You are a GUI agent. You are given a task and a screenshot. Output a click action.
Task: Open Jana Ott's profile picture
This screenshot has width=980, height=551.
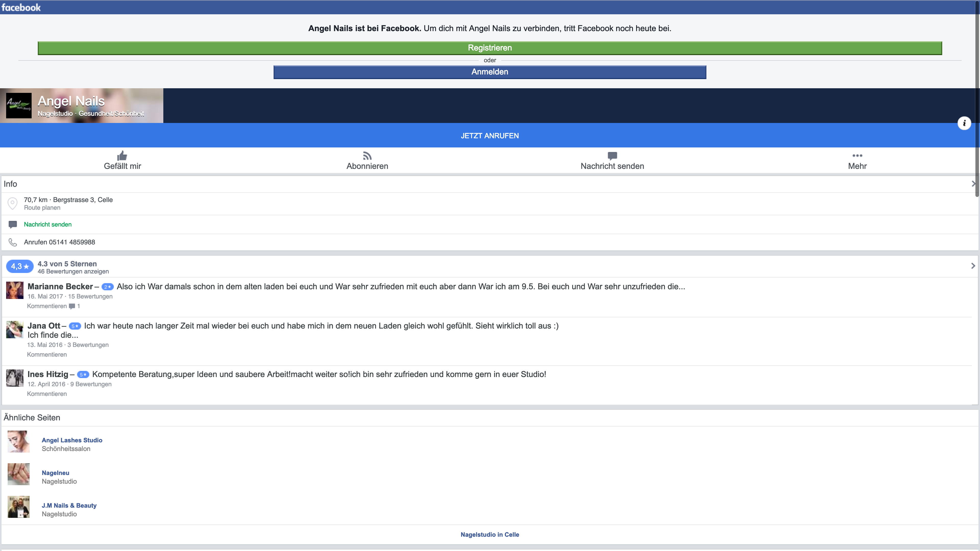pos(15,330)
